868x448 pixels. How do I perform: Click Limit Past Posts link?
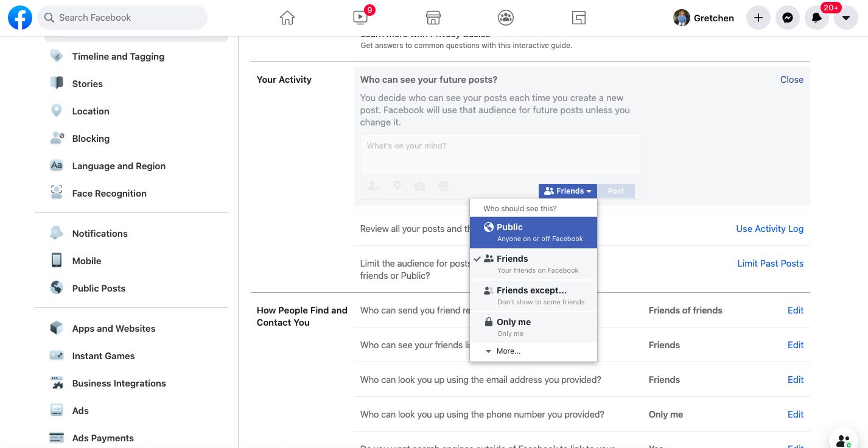770,264
